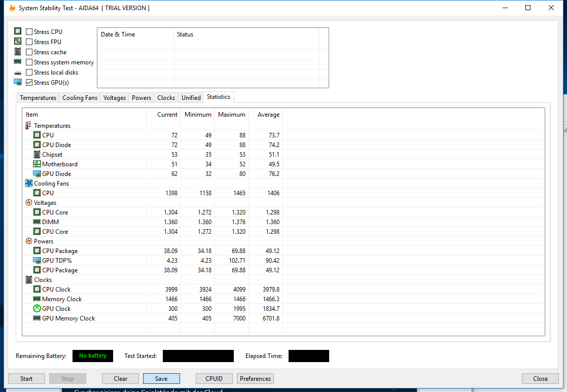Select the Clocks tab
Viewport: 567px width, 392px height.
pos(166,98)
